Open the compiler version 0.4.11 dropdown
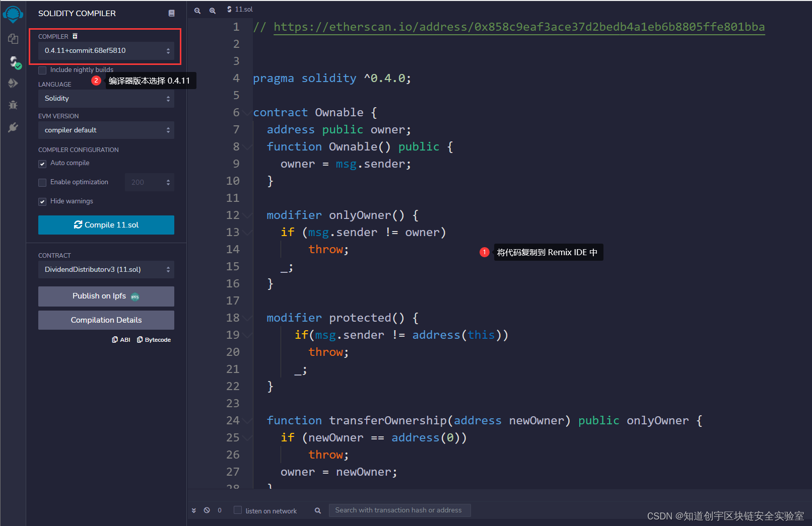 click(x=106, y=50)
